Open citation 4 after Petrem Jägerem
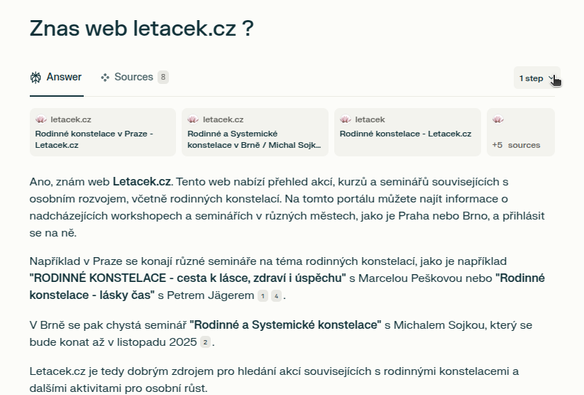Screen dimensions: 584x395 click(276, 296)
